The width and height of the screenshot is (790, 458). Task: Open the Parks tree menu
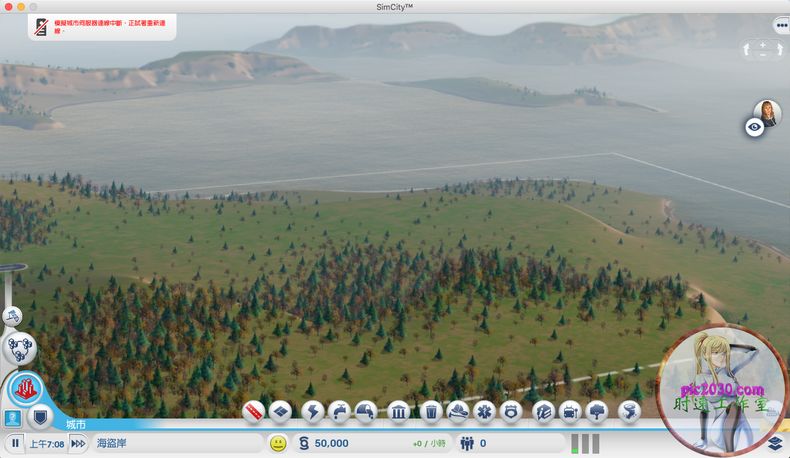coord(597,412)
